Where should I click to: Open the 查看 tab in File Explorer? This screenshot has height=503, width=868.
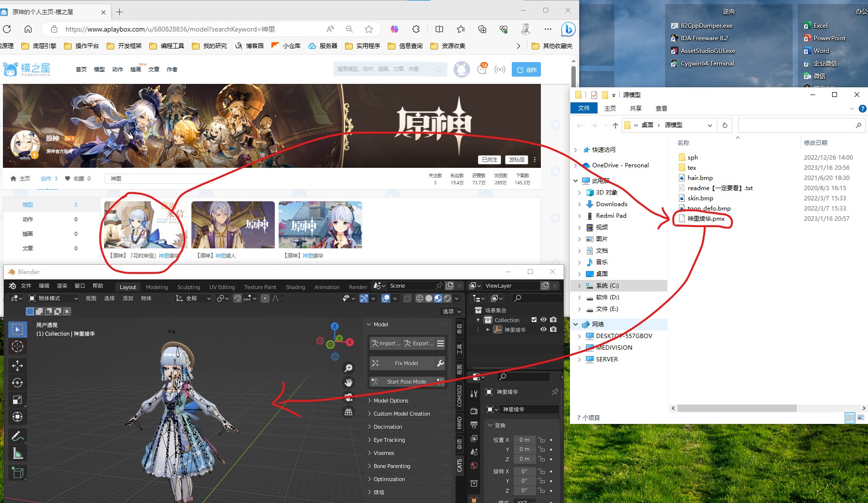(x=662, y=108)
